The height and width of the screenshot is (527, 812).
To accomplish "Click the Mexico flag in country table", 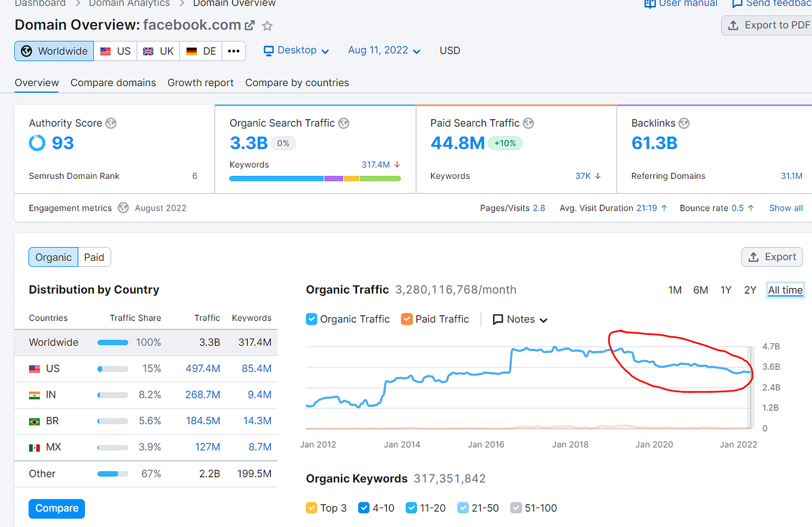I will [35, 447].
